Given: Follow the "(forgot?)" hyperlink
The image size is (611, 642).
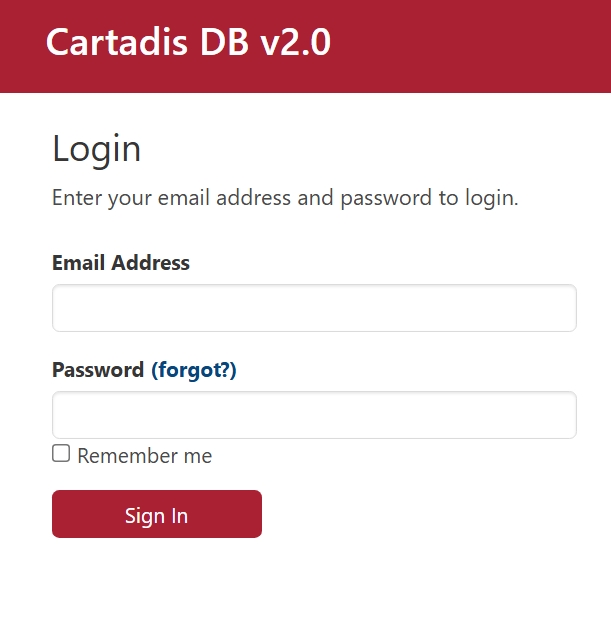Looking at the screenshot, I should tap(194, 370).
